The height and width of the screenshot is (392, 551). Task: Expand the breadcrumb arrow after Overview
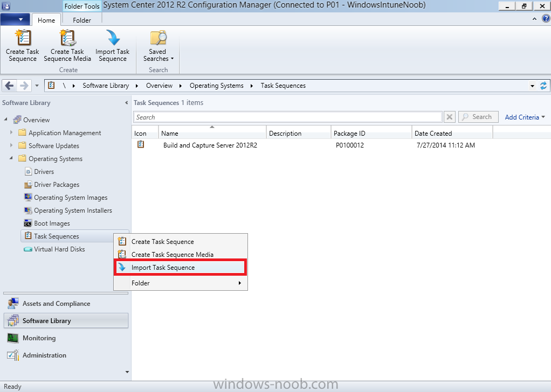click(x=180, y=86)
